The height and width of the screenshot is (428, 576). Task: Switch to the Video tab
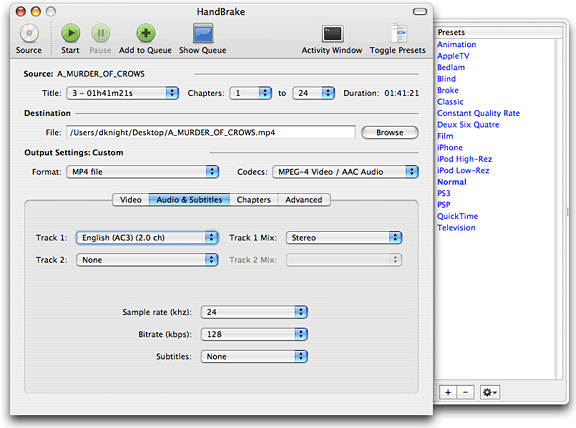[x=131, y=200]
